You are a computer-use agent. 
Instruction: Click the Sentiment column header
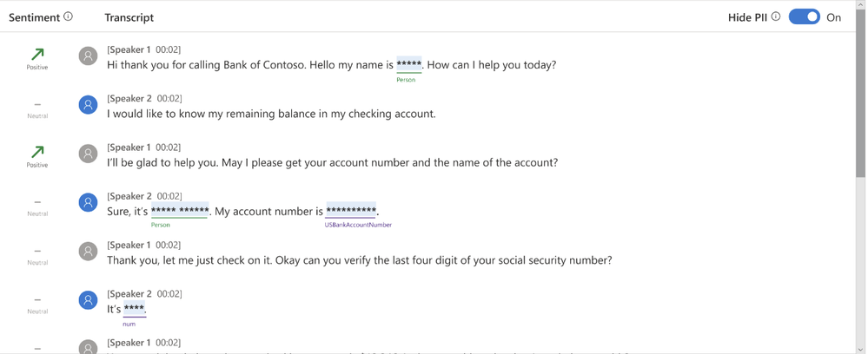pyautogui.click(x=35, y=17)
